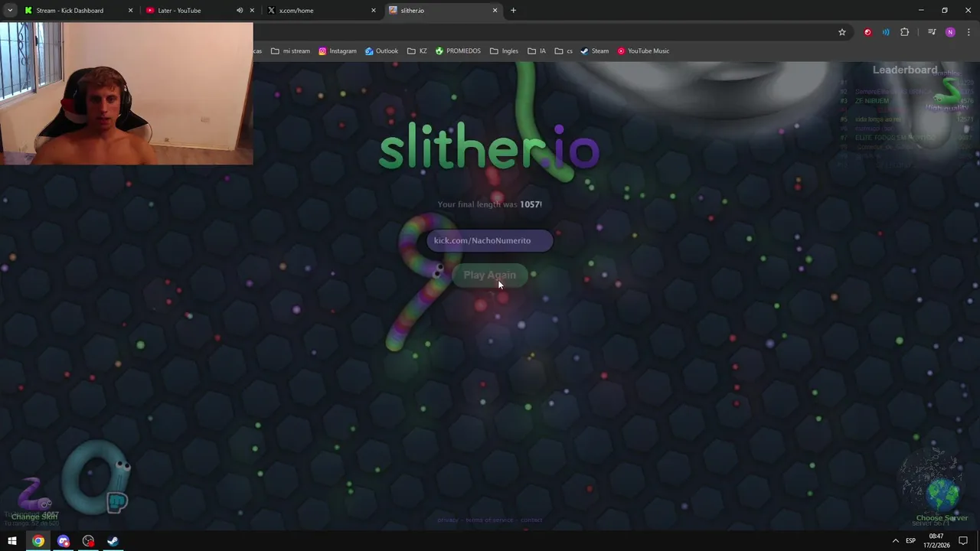Open the terms of service link

pos(489,520)
